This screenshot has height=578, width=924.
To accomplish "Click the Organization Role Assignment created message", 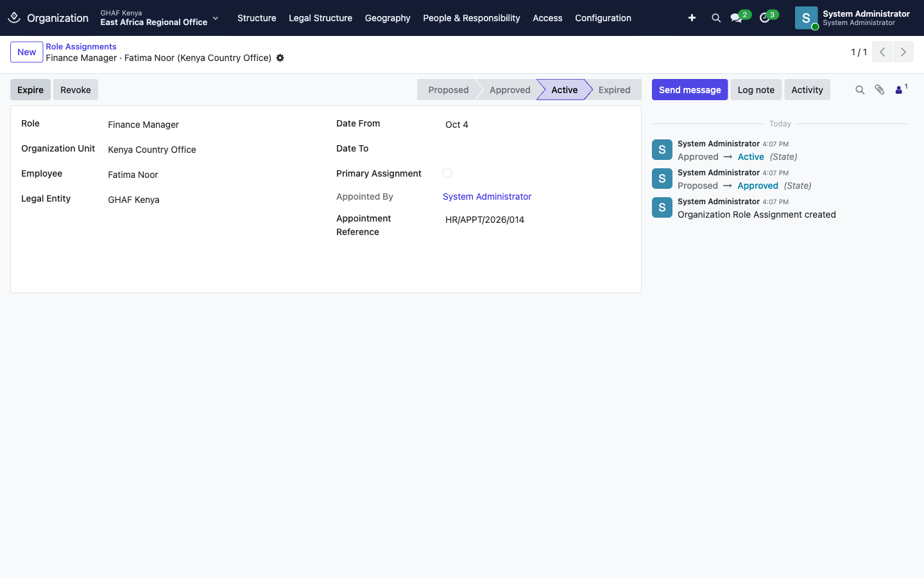I will 757,215.
